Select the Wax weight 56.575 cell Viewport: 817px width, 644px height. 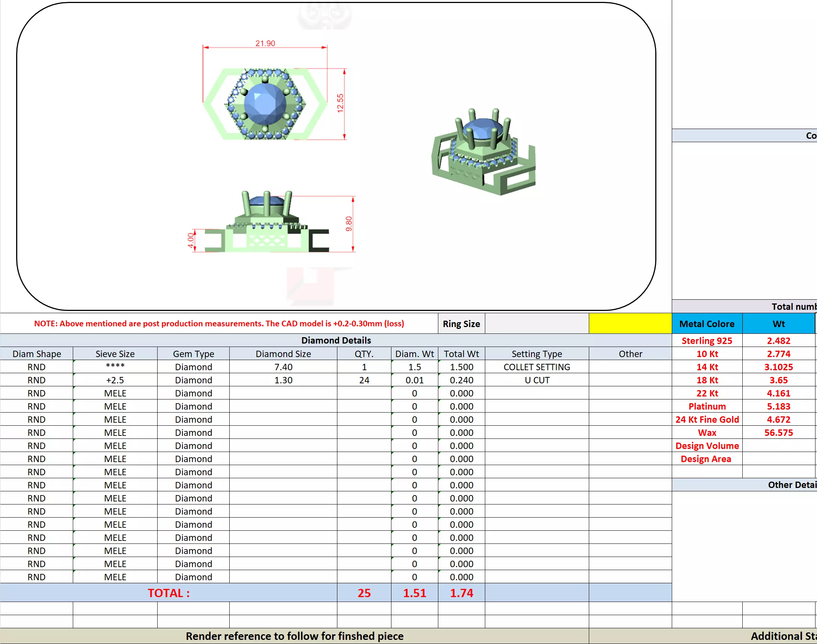point(778,432)
